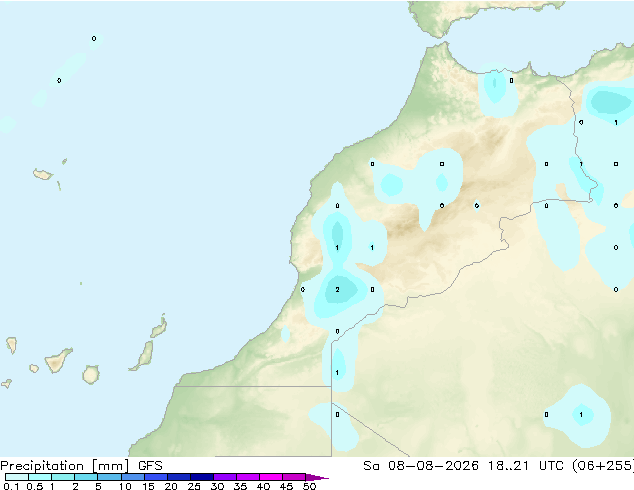Click legend scale label '30'
The width and height of the screenshot is (634, 490).
[217, 486]
